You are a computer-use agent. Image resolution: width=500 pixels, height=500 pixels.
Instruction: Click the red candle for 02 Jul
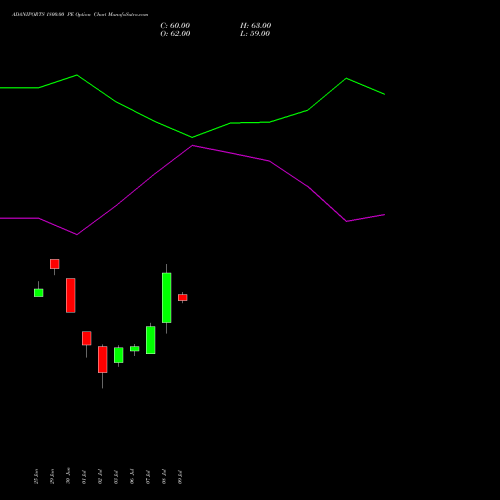[103, 359]
